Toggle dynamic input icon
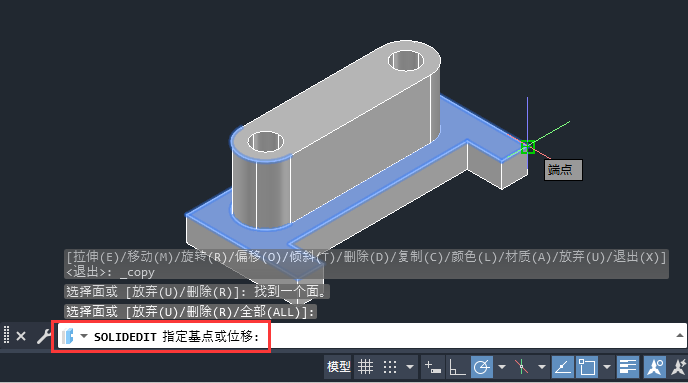688x383 pixels. point(433,367)
